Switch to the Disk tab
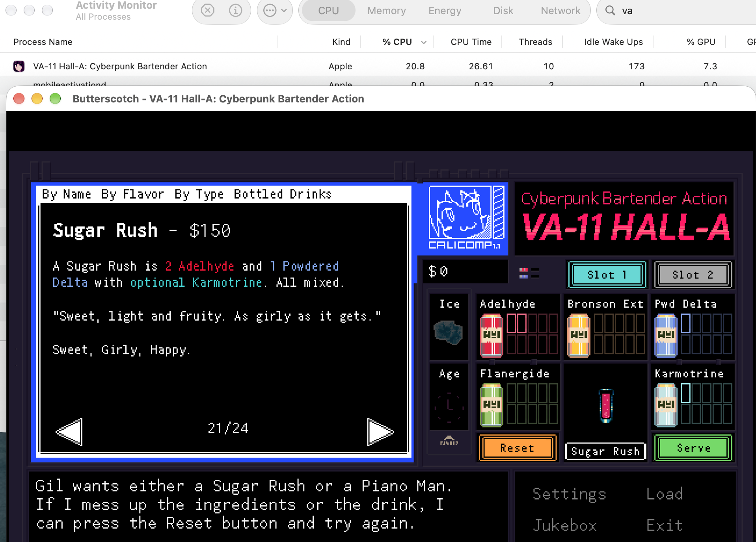Screen dimensions: 756x542 click(503, 11)
